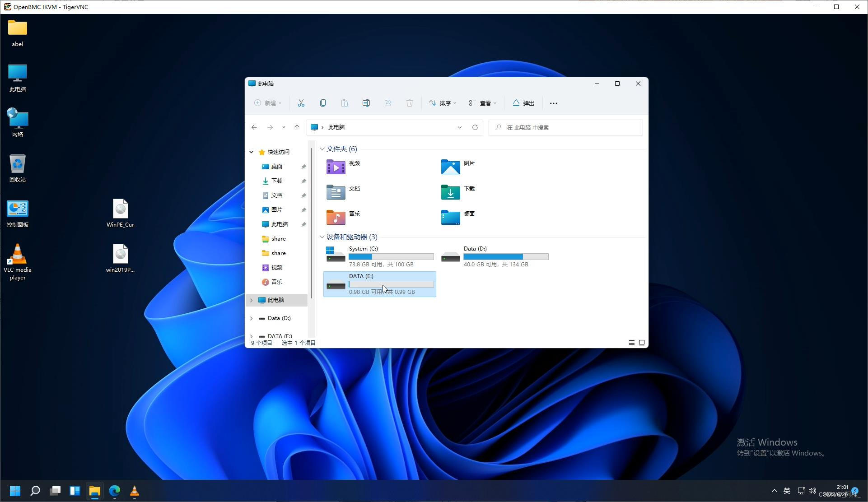Click the Eject button
Viewport: 868px width, 502px height.
point(523,103)
